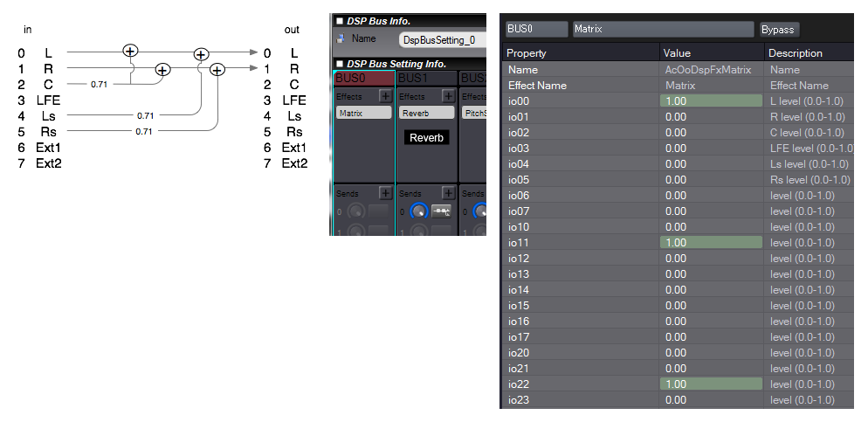Select the Reverb effect in BUS1
This screenshot has width=868, height=422.
tap(426, 114)
